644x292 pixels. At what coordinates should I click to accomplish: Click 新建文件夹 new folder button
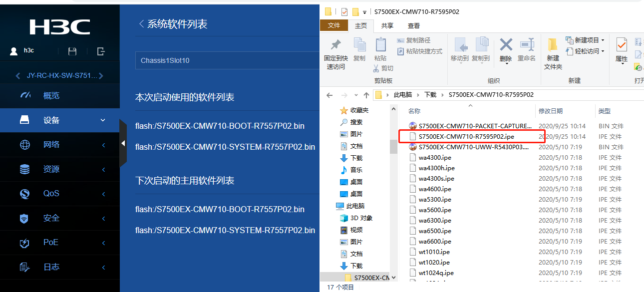[x=553, y=54]
